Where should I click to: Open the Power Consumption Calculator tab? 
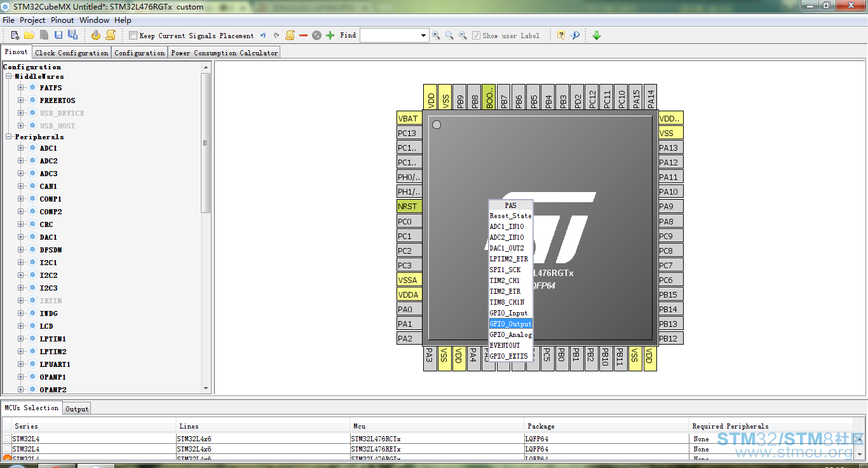coord(224,53)
